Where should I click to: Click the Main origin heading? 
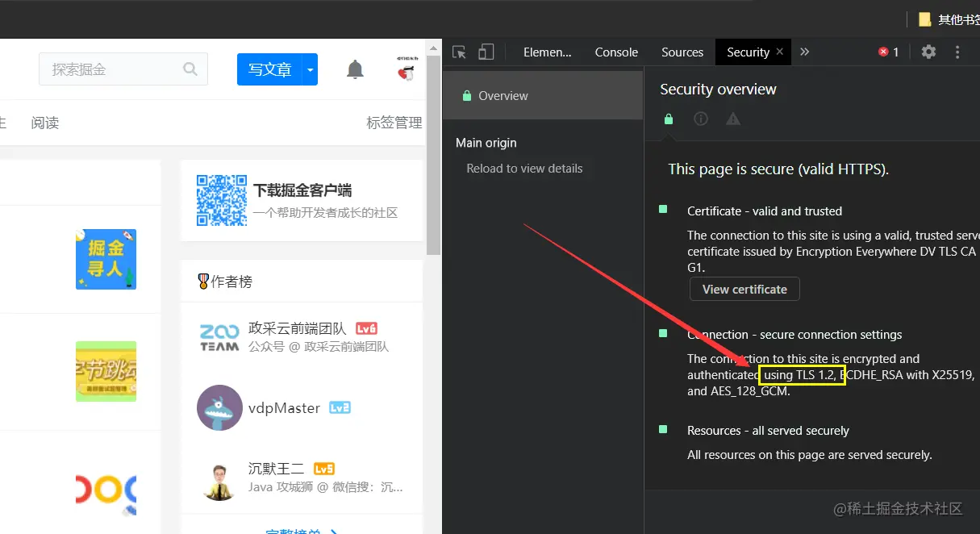point(486,143)
